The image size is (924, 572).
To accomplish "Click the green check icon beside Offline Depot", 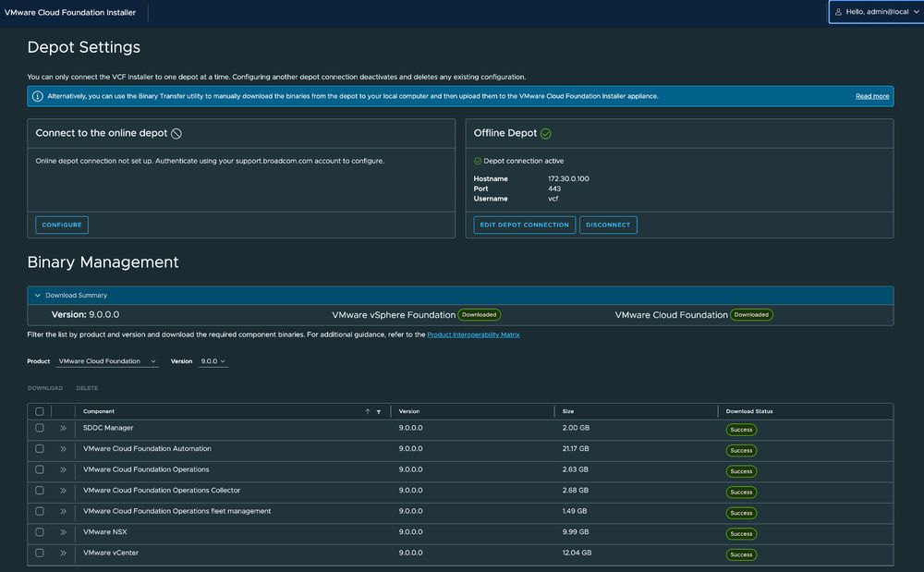I will [x=546, y=134].
